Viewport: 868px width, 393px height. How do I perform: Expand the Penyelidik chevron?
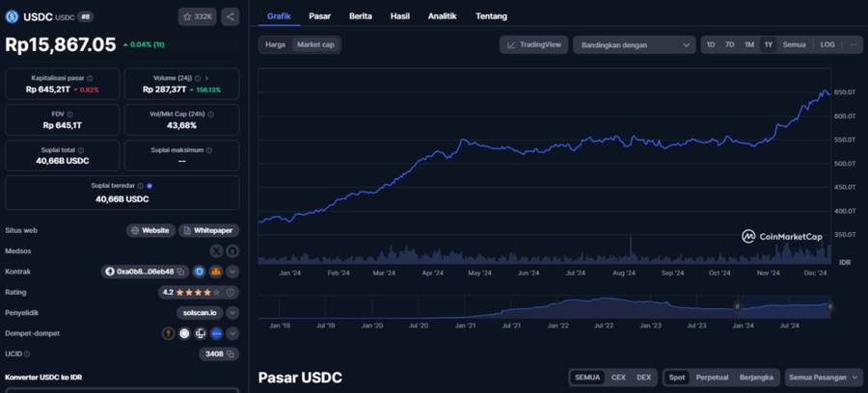[232, 313]
